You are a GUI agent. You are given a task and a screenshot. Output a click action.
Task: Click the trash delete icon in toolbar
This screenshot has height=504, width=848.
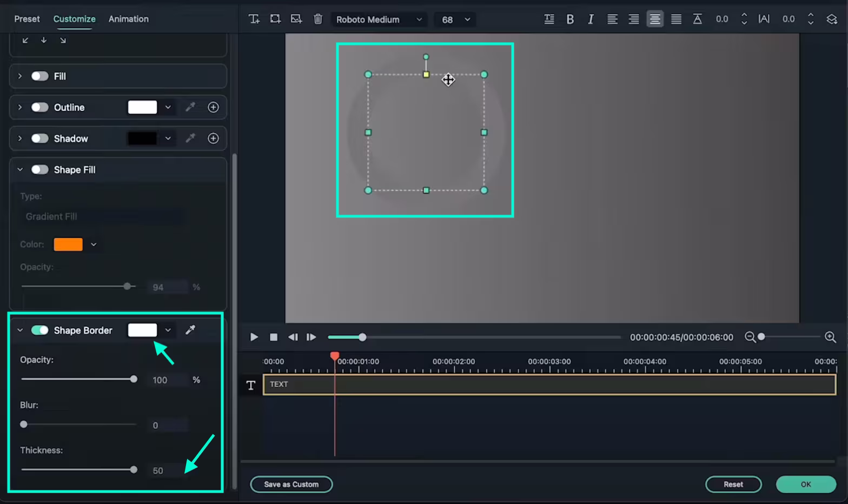point(318,19)
